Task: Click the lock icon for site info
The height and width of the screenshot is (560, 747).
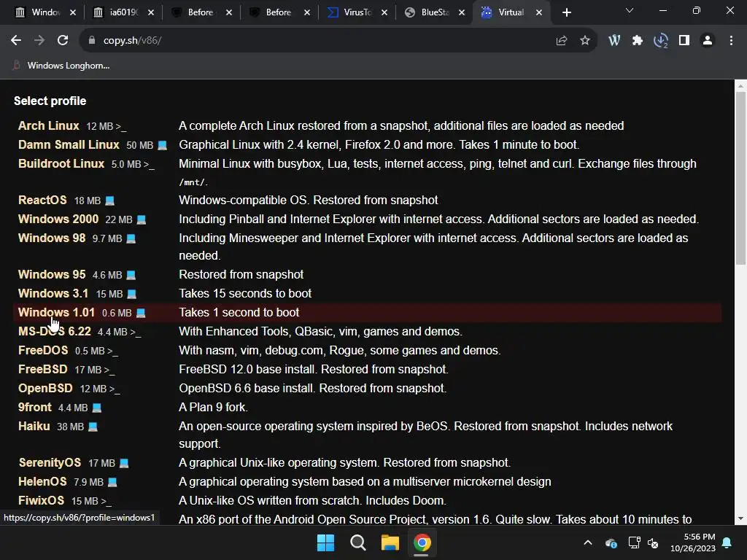Action: click(91, 41)
